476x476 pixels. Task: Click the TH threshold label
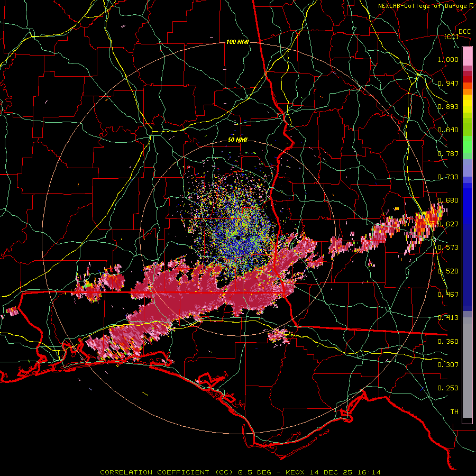(x=454, y=412)
